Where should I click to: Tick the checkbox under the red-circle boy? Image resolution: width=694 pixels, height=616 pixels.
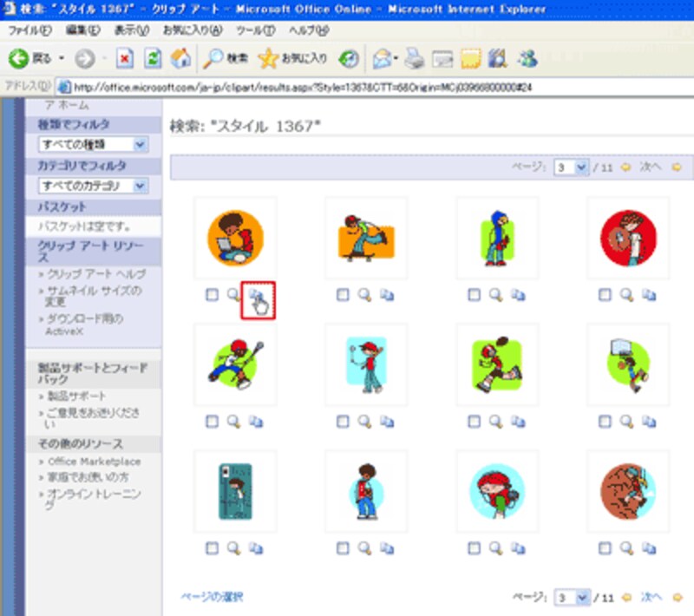[605, 295]
